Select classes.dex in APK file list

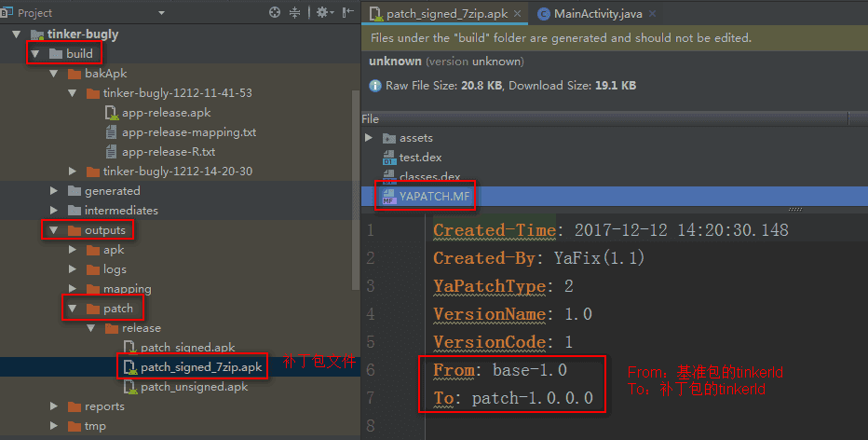click(x=429, y=177)
